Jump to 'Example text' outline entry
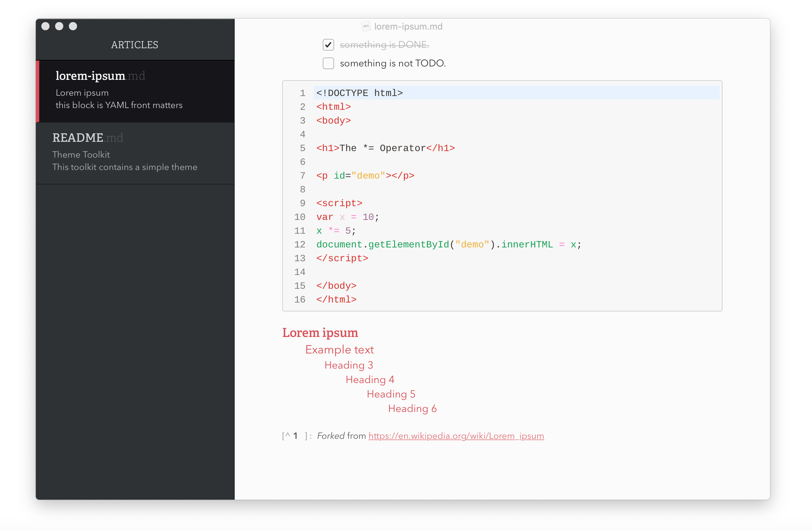 (x=339, y=350)
